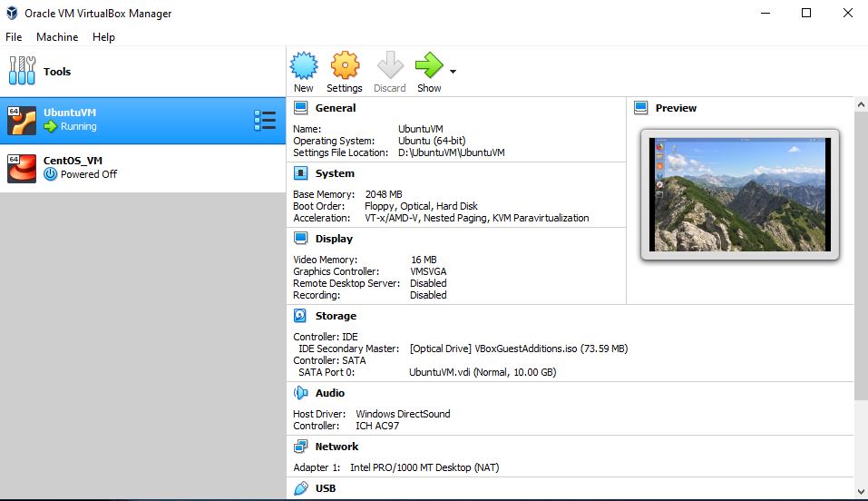Click the Preview section heading
The image size is (868, 501).
pyautogui.click(x=676, y=108)
